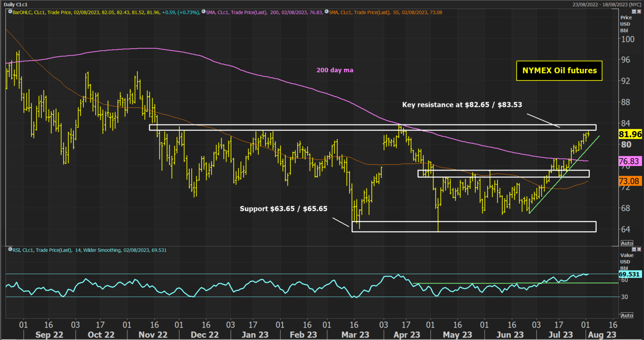Expand the RSI legend options
The width and height of the screenshot is (644, 340).
coord(10,250)
